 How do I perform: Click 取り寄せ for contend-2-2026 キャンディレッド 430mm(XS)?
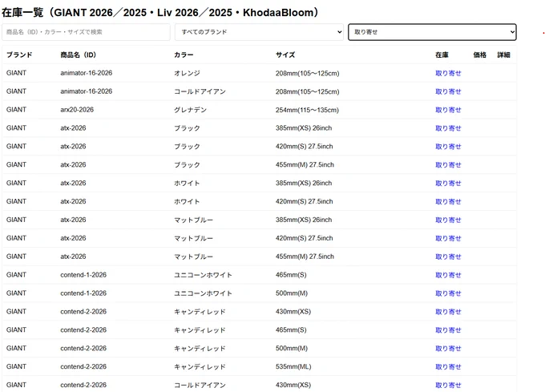point(448,312)
